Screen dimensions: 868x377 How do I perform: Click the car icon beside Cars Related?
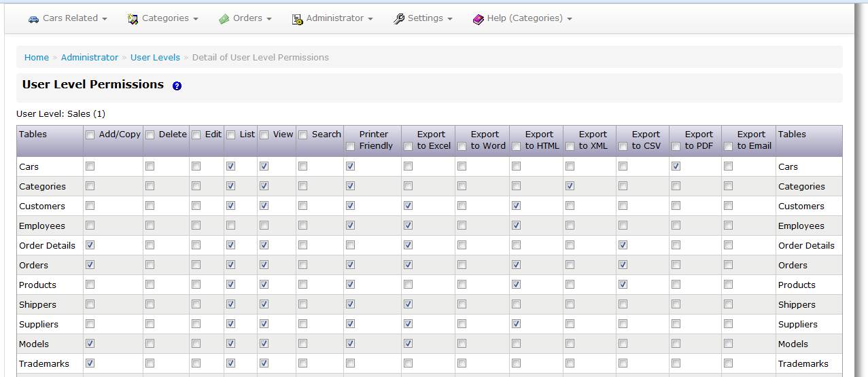click(x=33, y=19)
